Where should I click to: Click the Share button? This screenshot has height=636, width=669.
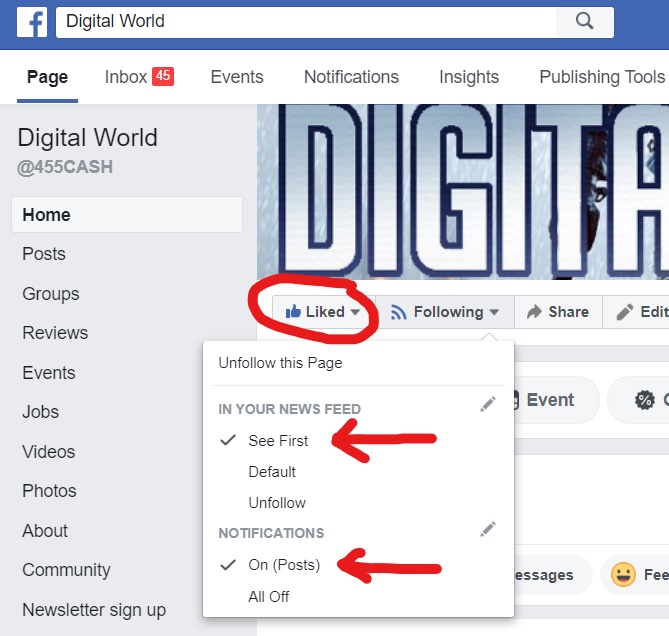coord(558,312)
